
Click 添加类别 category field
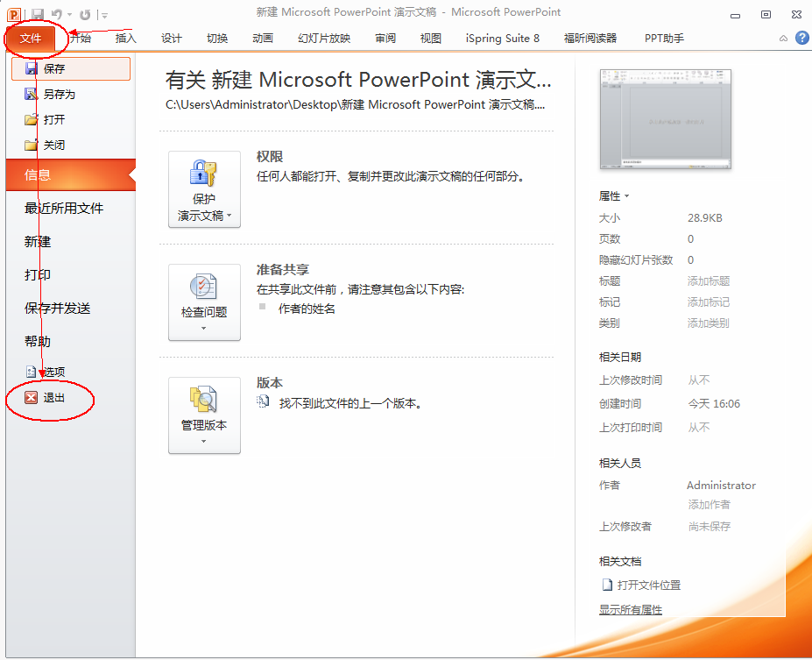(x=709, y=323)
